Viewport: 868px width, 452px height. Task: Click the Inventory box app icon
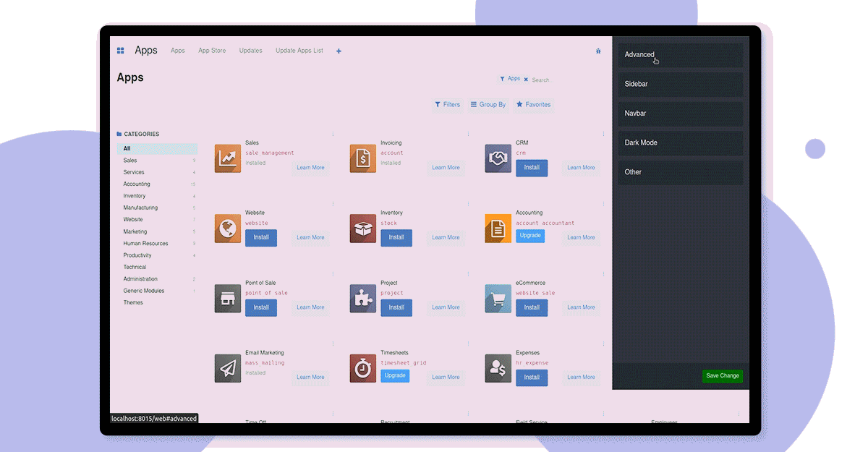[x=363, y=229]
